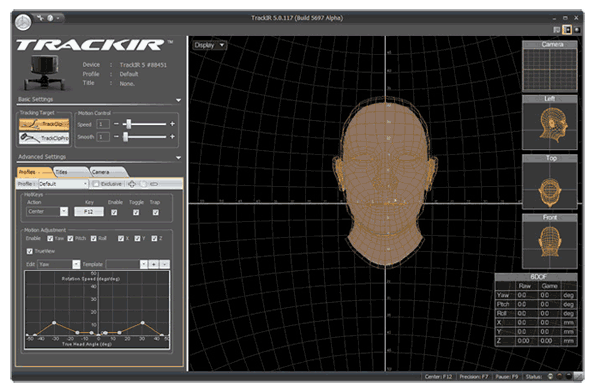The image size is (600, 392).
Task: Select the highlighted middle view layout icon
Action: click(567, 30)
